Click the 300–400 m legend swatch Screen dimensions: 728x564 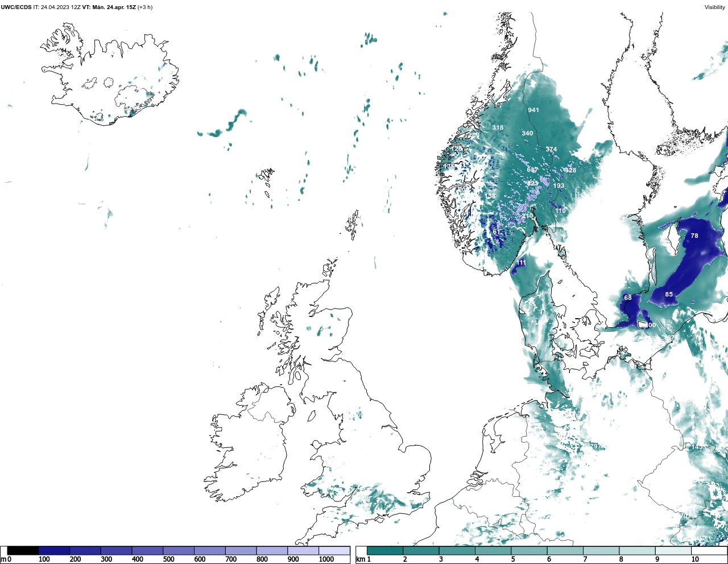tap(117, 551)
